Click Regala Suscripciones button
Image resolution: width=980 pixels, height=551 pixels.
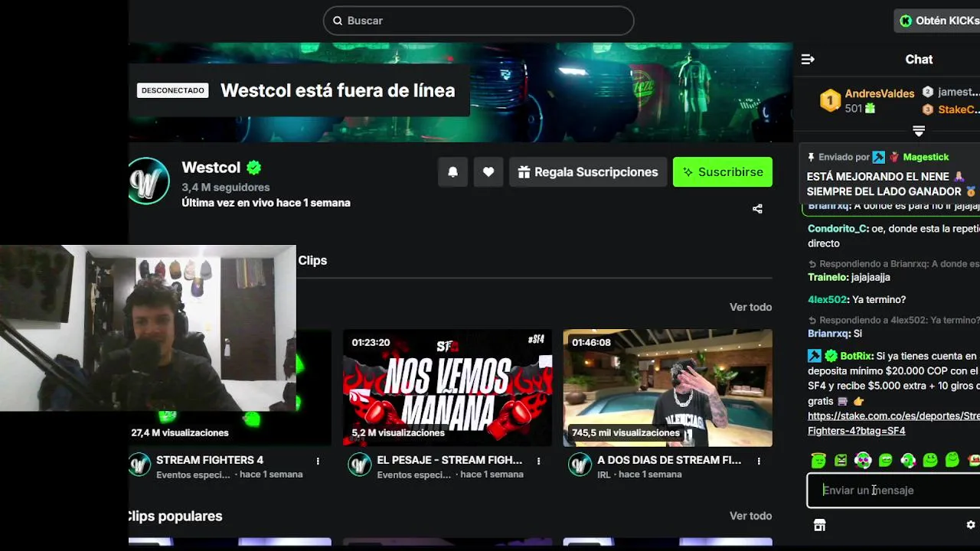tap(587, 172)
